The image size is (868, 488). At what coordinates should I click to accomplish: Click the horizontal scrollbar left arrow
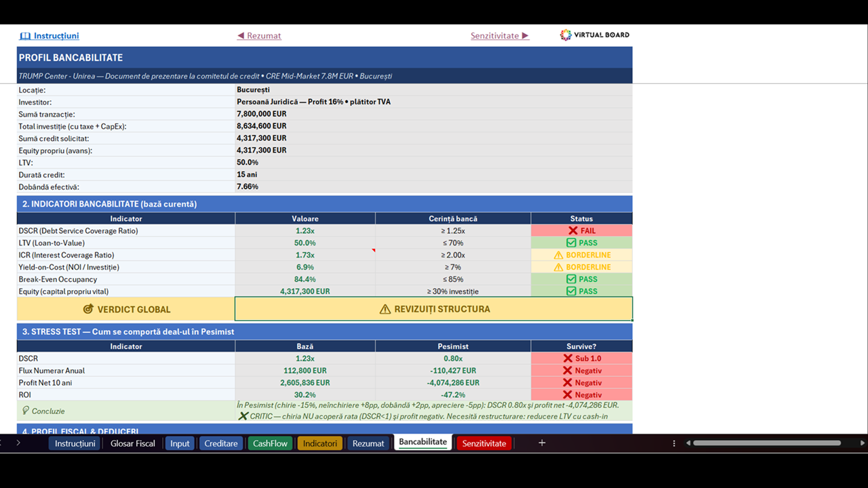click(x=688, y=443)
